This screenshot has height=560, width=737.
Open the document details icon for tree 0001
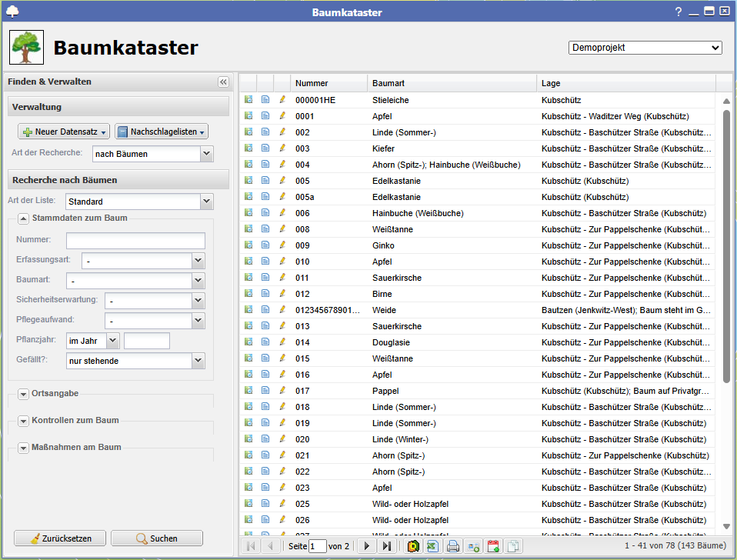pyautogui.click(x=265, y=116)
